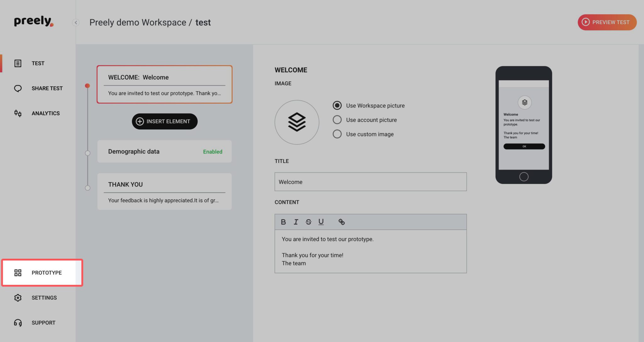Select Use Workspace picture option
The width and height of the screenshot is (644, 342).
click(x=337, y=106)
